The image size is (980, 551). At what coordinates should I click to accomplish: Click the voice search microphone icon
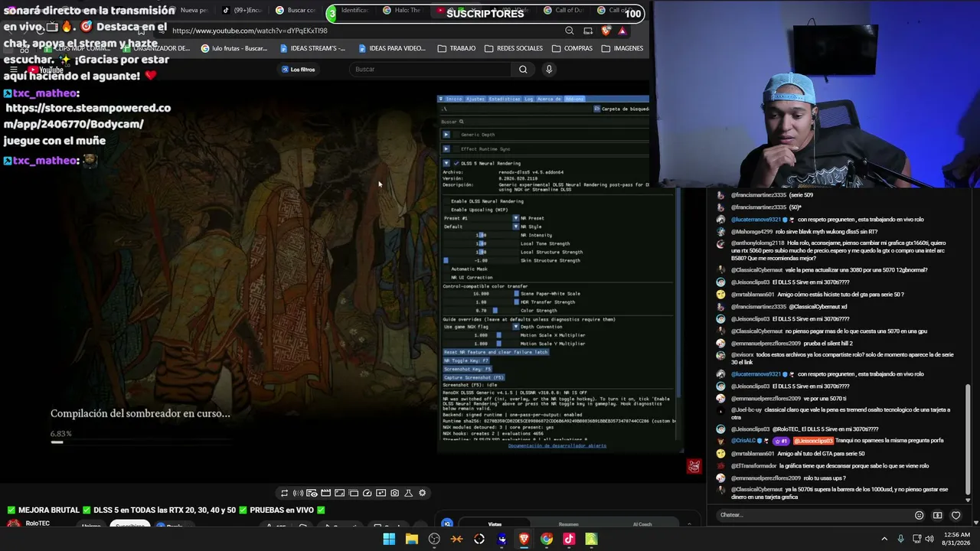[549, 70]
